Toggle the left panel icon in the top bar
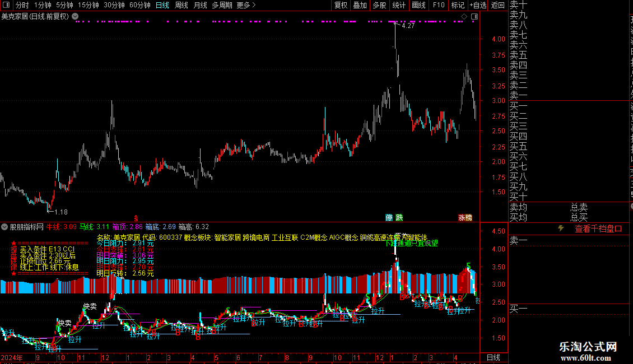This screenshot has width=633, height=364. [x=6, y=5]
